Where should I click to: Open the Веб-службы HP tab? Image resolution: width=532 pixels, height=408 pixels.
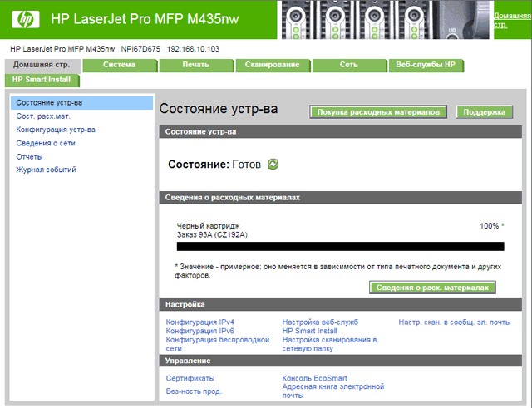pyautogui.click(x=426, y=65)
